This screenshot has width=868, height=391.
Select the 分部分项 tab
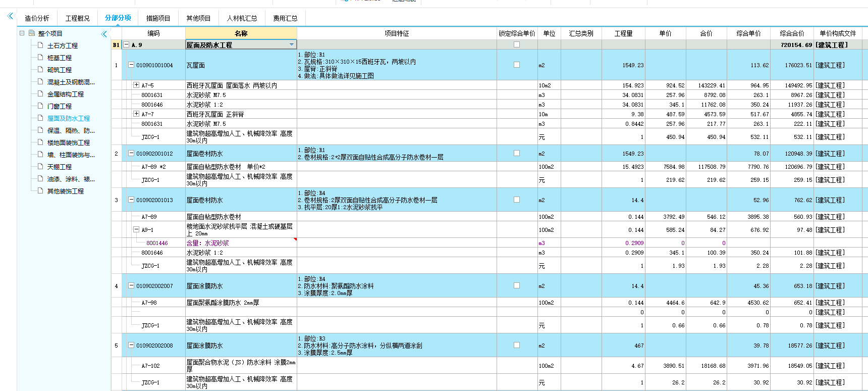click(118, 18)
